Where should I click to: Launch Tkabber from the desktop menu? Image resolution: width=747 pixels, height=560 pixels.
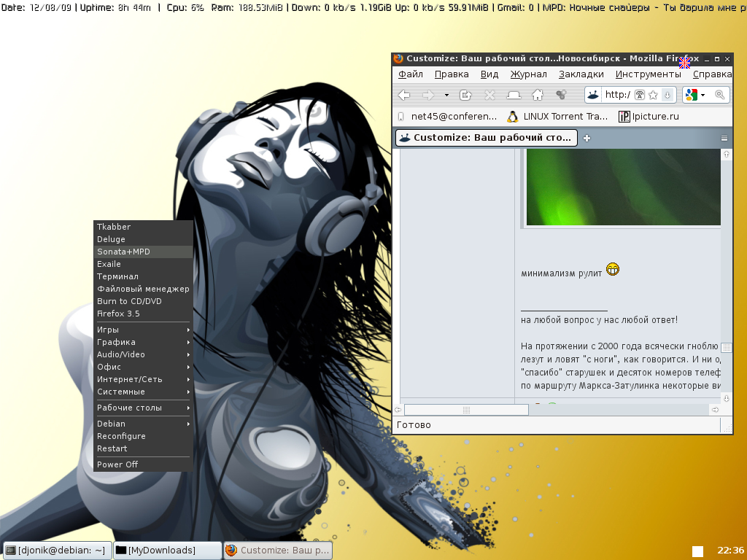coord(143,227)
